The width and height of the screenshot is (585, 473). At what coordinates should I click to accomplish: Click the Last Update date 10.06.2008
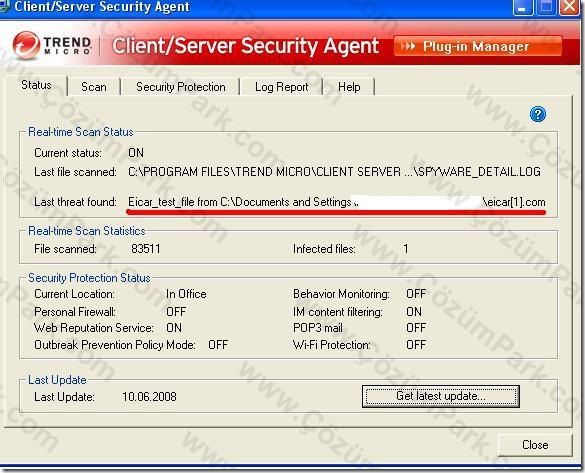tap(149, 397)
